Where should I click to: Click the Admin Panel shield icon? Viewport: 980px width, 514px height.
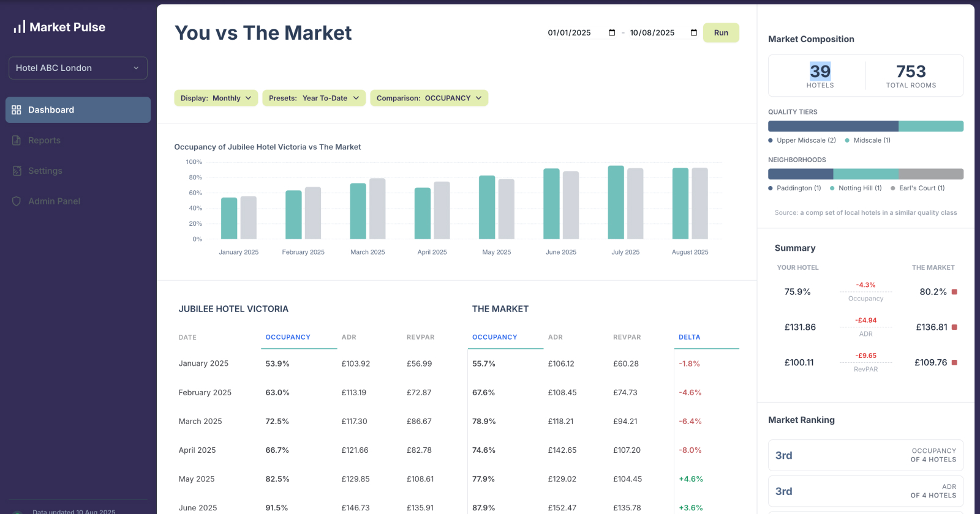pos(17,201)
